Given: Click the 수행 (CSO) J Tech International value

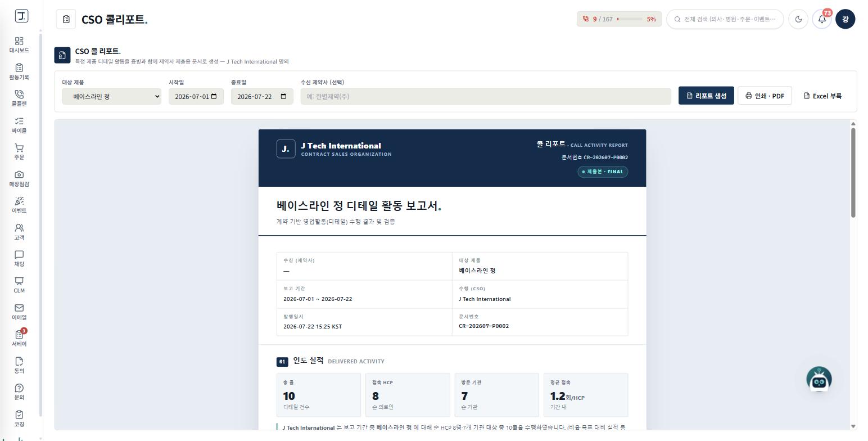Looking at the screenshot, I should [x=485, y=299].
